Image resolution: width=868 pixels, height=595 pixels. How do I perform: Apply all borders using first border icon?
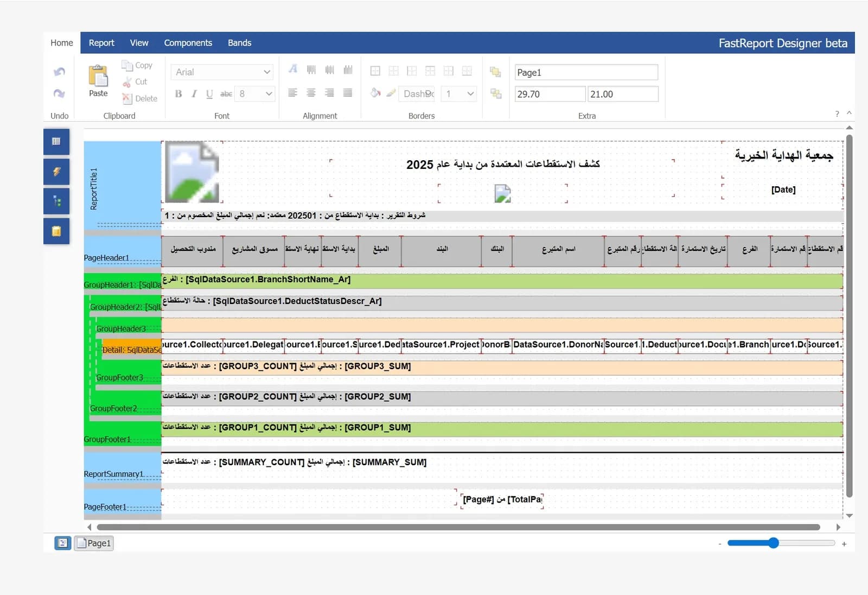[375, 71]
